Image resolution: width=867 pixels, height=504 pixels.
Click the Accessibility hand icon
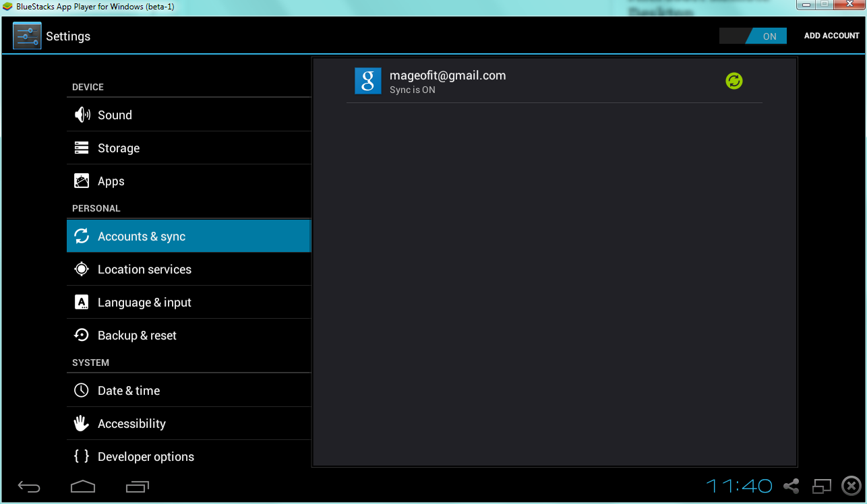[82, 423]
